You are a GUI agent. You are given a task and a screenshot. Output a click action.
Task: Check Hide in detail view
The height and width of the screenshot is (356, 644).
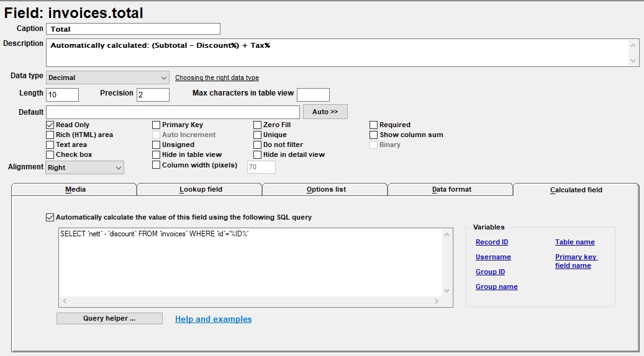pos(258,154)
